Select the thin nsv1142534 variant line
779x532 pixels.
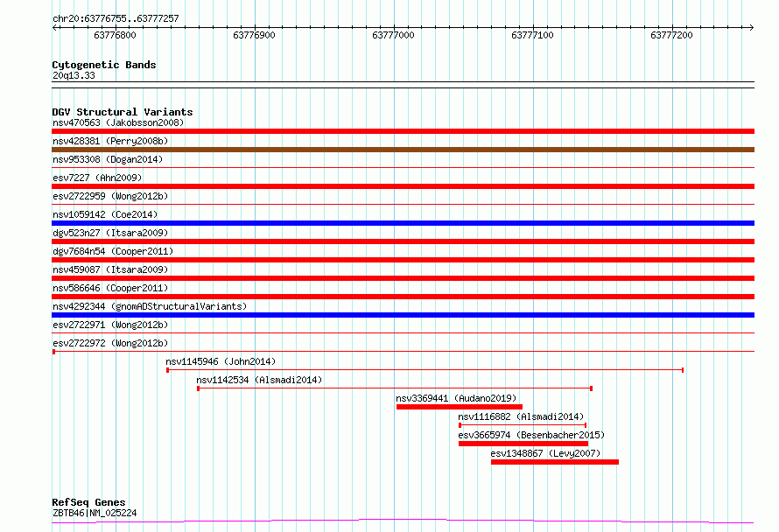395,388
